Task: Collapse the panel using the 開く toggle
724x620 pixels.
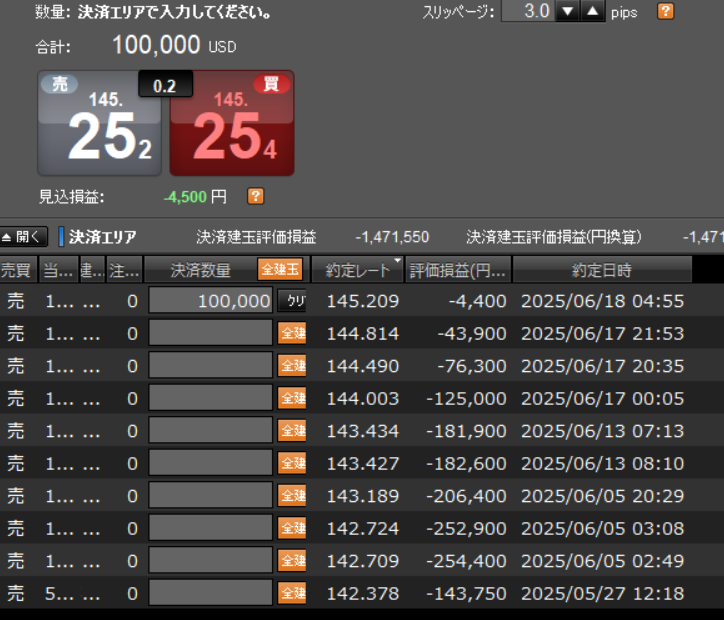Action: pos(24,237)
